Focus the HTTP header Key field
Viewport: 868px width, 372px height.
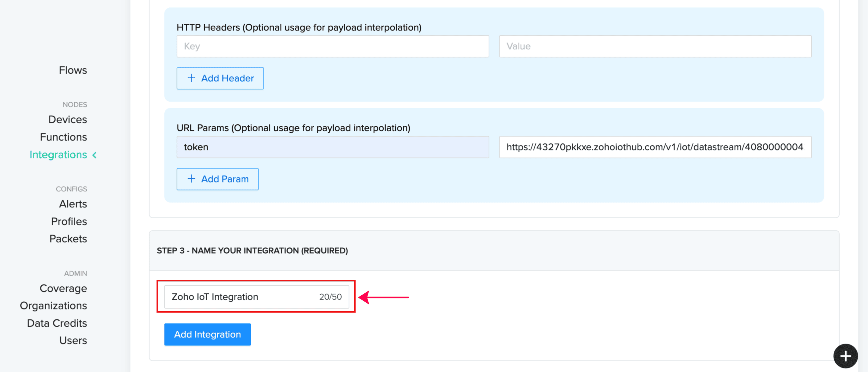(332, 47)
